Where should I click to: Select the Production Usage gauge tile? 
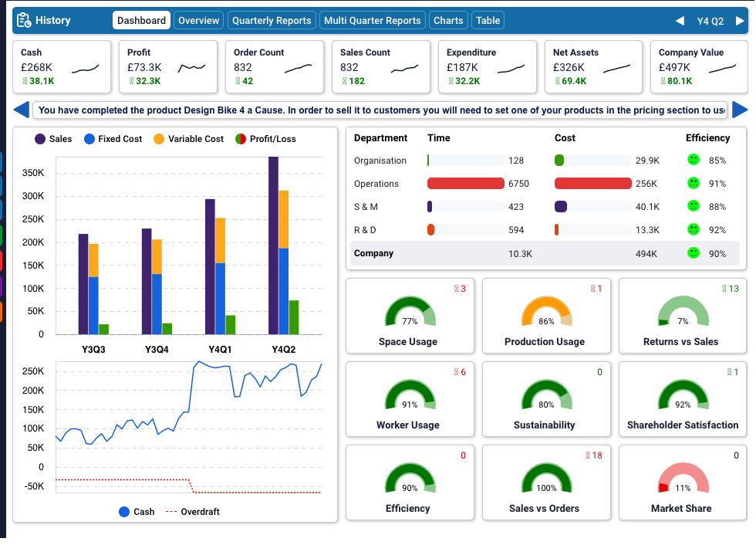tap(545, 315)
